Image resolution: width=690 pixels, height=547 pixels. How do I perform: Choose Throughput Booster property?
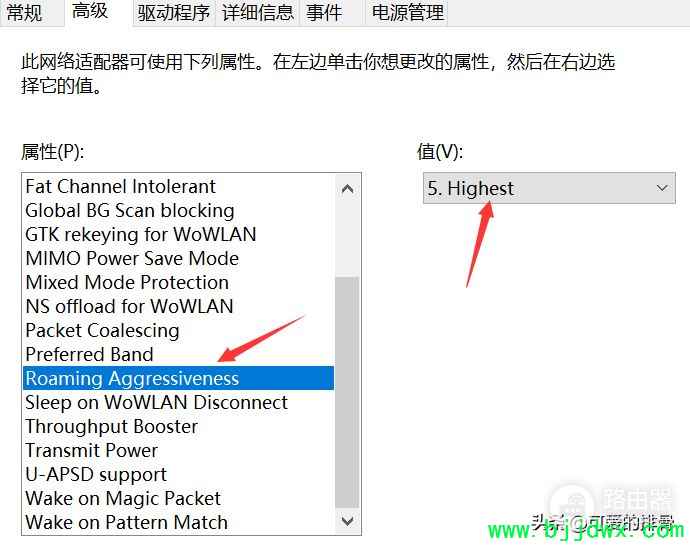[x=178, y=426]
